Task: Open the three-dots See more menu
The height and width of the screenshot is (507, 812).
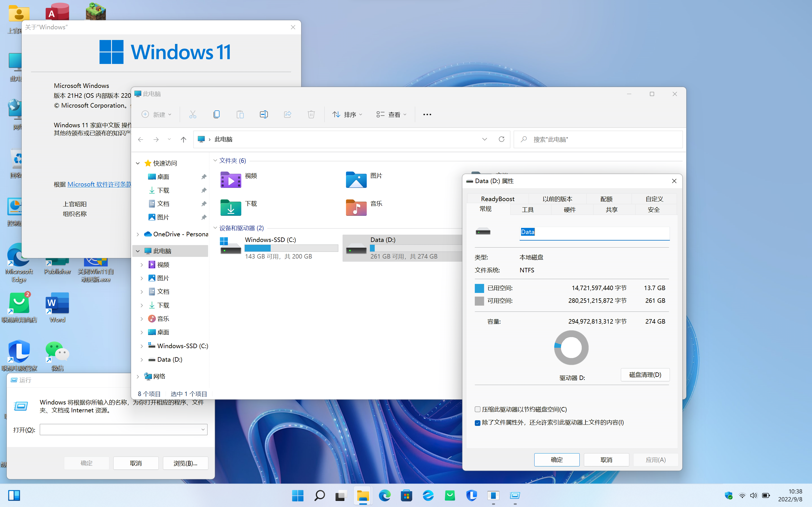Action: pyautogui.click(x=427, y=114)
